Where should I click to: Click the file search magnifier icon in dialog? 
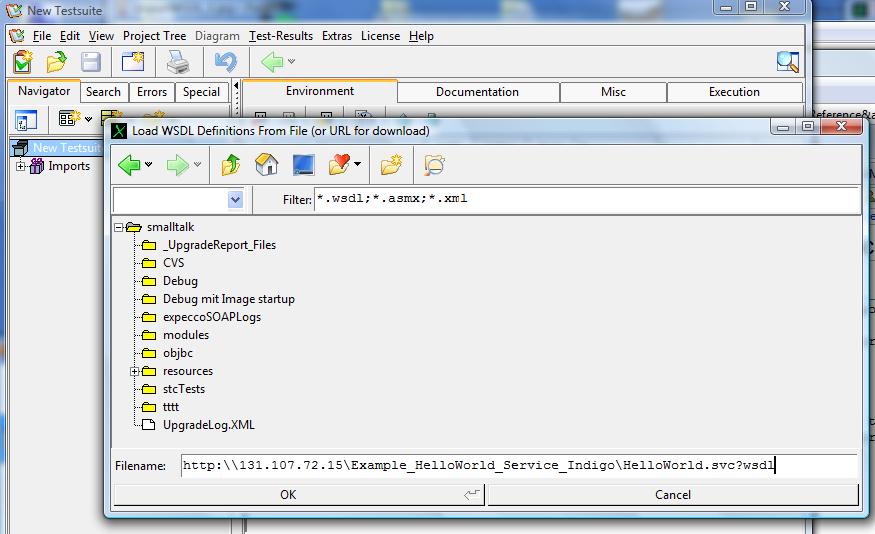pos(434,164)
